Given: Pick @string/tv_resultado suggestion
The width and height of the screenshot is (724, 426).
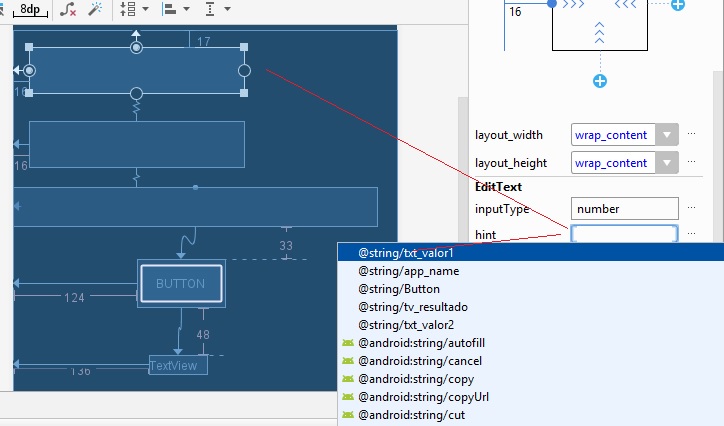Looking at the screenshot, I should point(412,307).
